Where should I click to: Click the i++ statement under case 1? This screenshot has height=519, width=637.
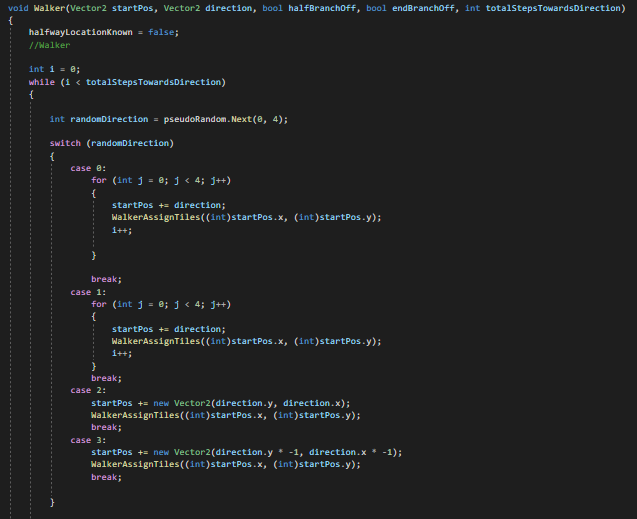click(122, 353)
